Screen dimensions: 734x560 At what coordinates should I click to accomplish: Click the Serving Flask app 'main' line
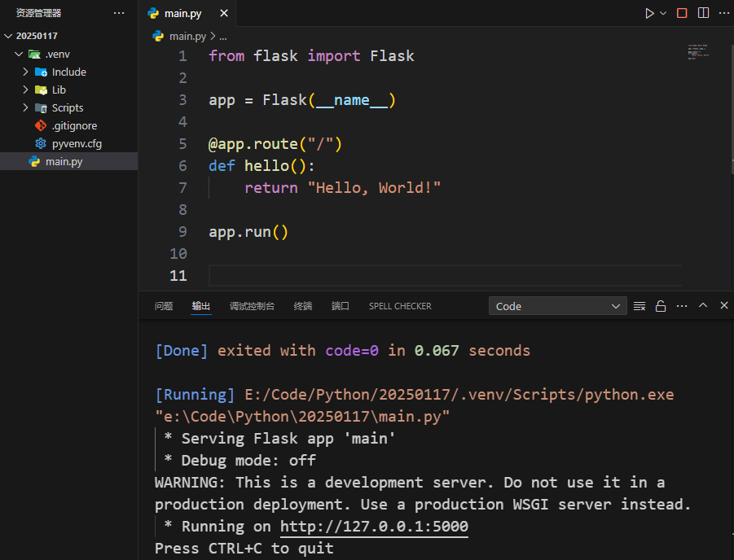click(x=279, y=439)
